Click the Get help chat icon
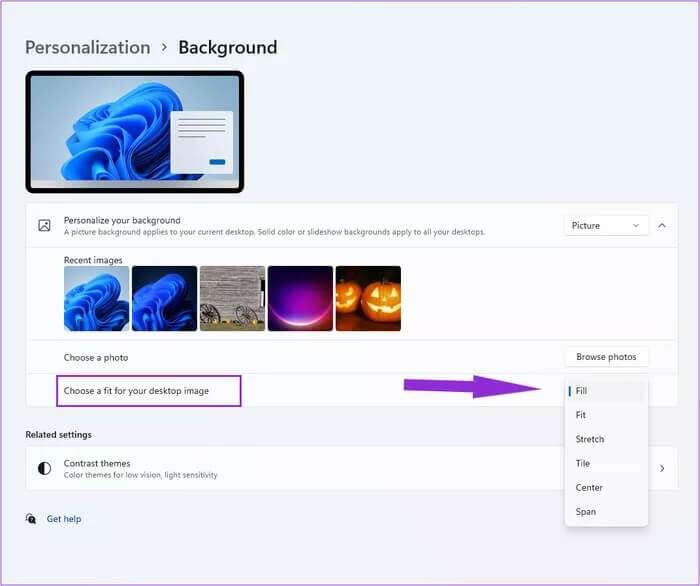This screenshot has height=586, width=700. click(31, 519)
